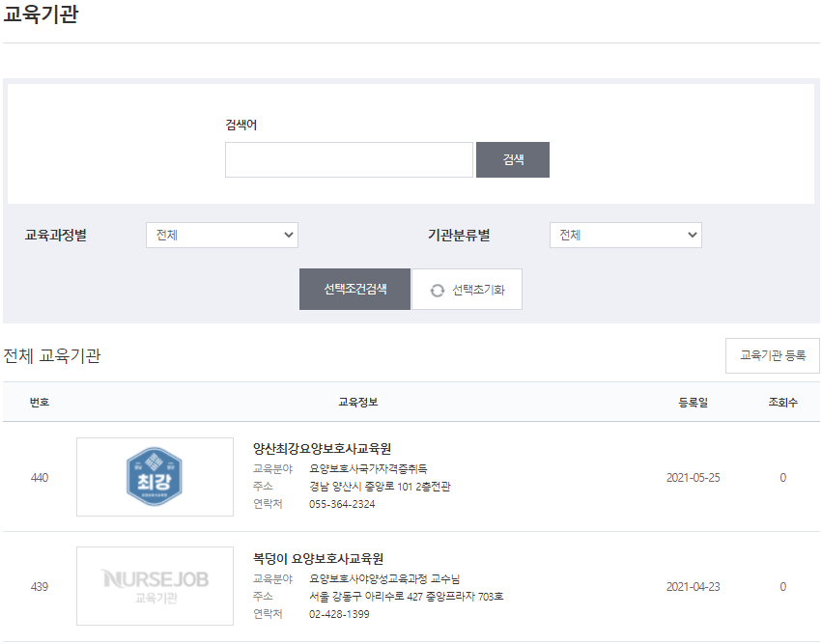
Task: Click row number 439
Action: coord(40,587)
